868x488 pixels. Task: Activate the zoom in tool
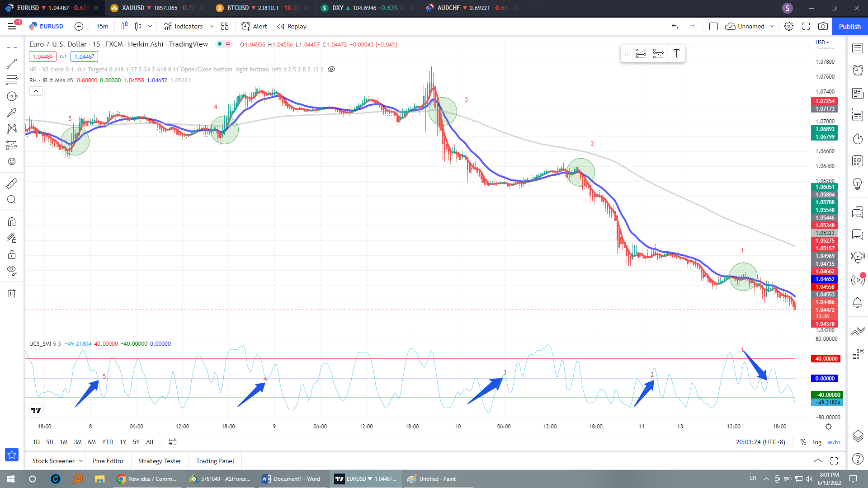12,199
